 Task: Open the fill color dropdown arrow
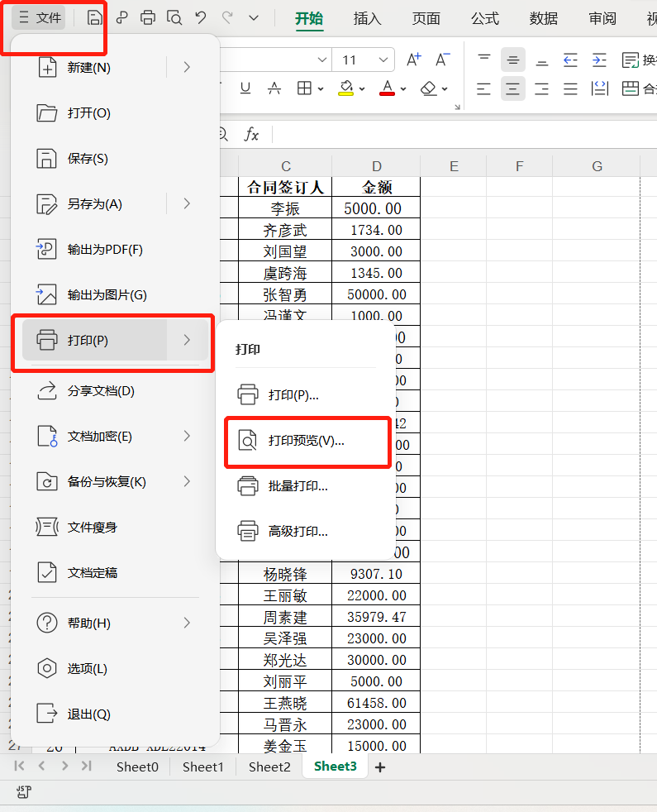tap(361, 89)
